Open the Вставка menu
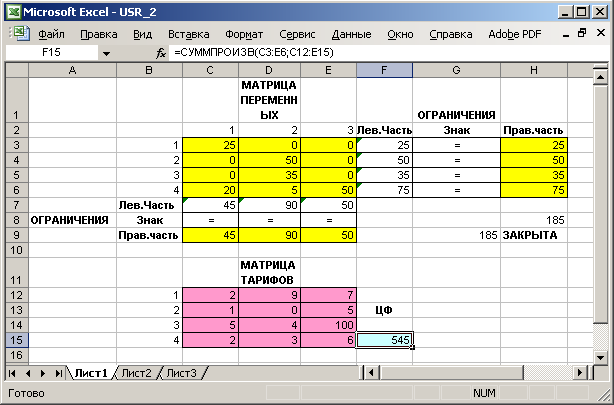This screenshot has height=405, width=614. tap(188, 34)
